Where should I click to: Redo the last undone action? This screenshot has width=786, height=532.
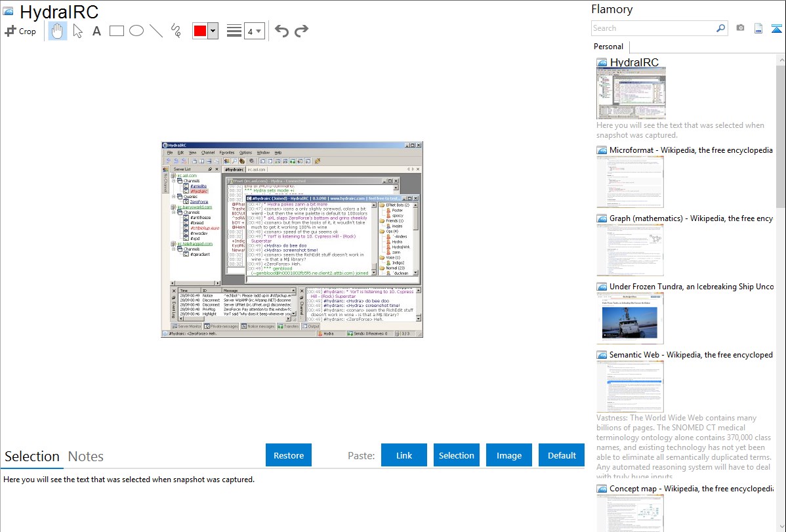(301, 31)
